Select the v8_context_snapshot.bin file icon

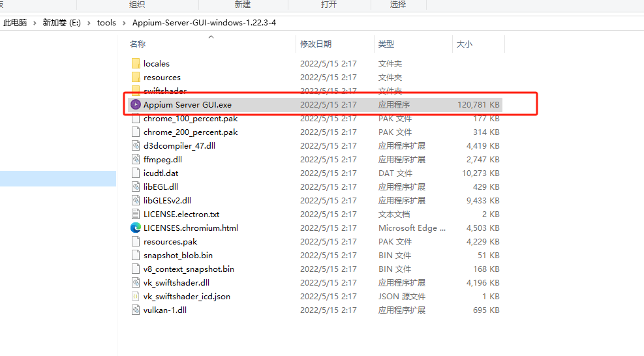(x=136, y=269)
